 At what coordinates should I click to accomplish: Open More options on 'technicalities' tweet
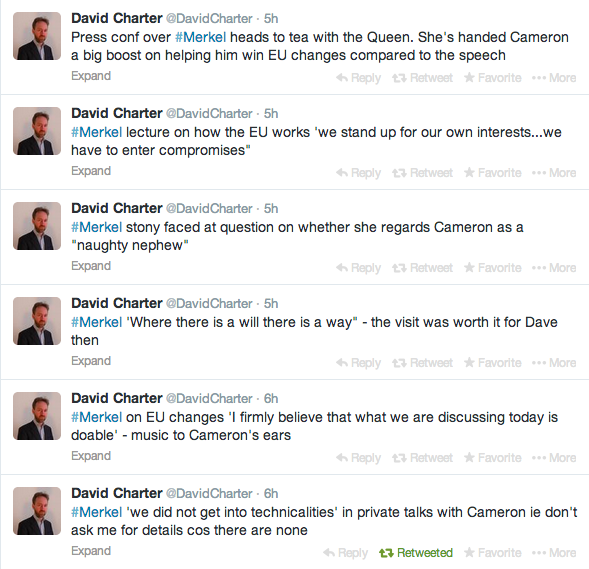click(554, 553)
